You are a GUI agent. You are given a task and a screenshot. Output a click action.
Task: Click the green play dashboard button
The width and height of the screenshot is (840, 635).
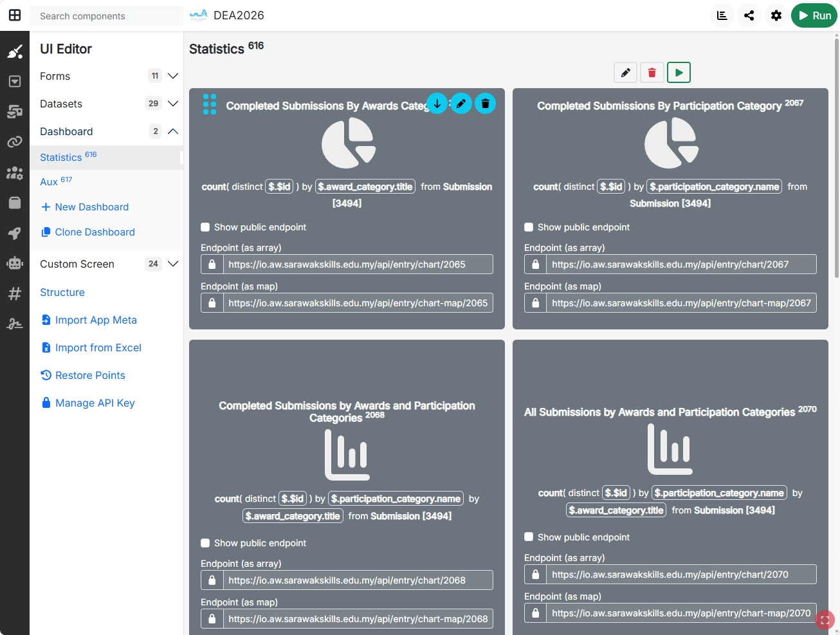click(x=679, y=73)
